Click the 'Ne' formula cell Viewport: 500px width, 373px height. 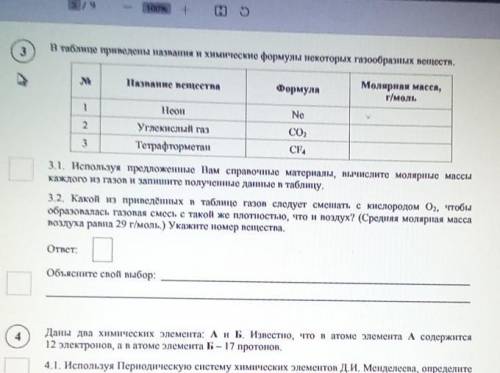pyautogui.click(x=298, y=115)
